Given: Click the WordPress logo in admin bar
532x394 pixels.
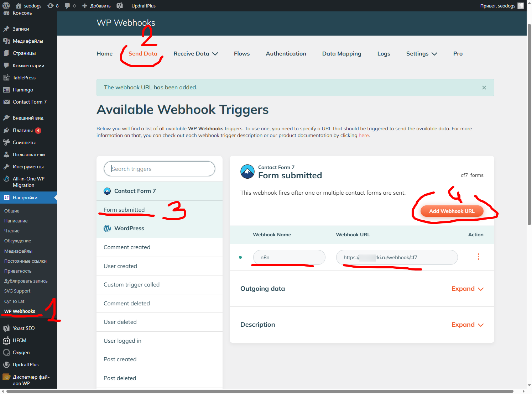Looking at the screenshot, I should (x=6, y=6).
